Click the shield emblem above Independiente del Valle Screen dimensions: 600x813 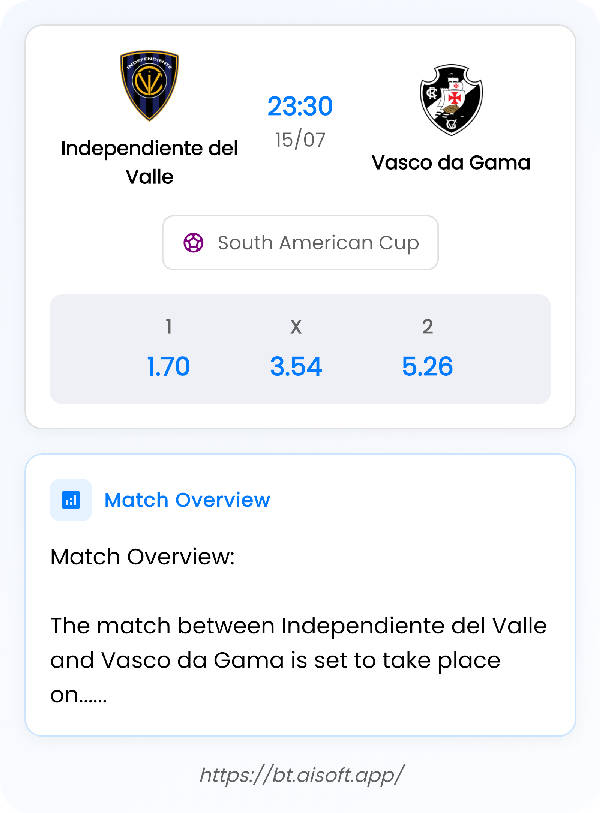(x=148, y=84)
